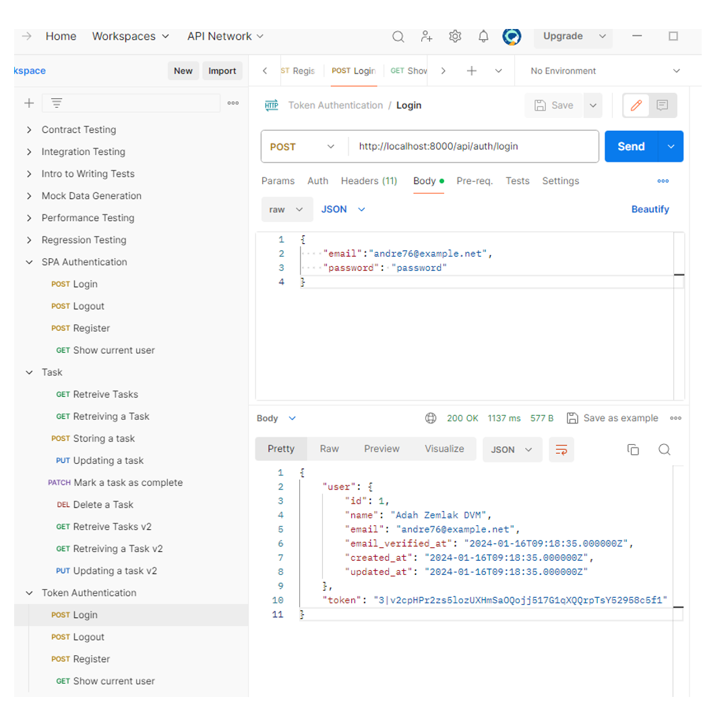Screen dimensions: 728x728
Task: Click the blue Send button
Action: [631, 147]
